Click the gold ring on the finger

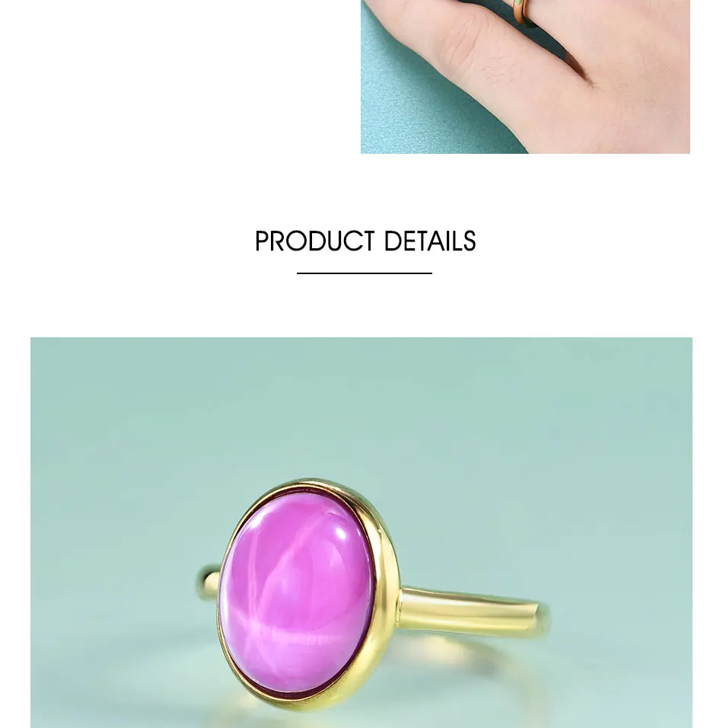[523, 11]
